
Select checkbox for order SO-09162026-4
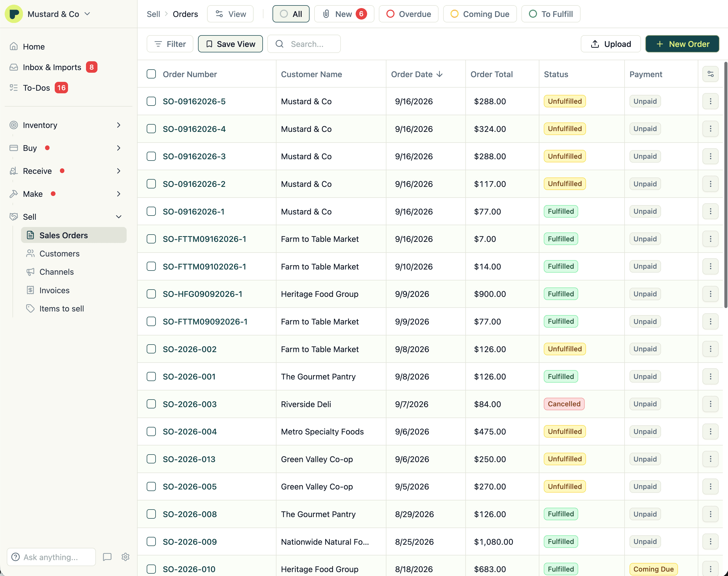(x=151, y=129)
